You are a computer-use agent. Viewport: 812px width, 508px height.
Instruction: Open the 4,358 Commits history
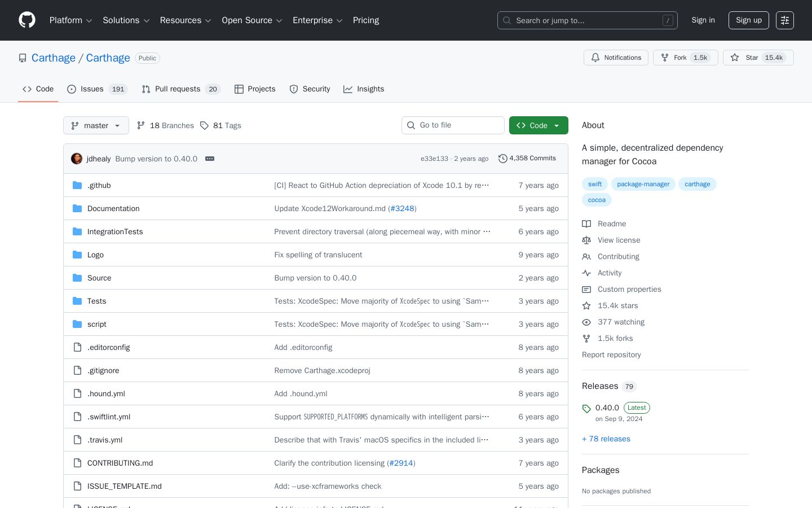(527, 159)
